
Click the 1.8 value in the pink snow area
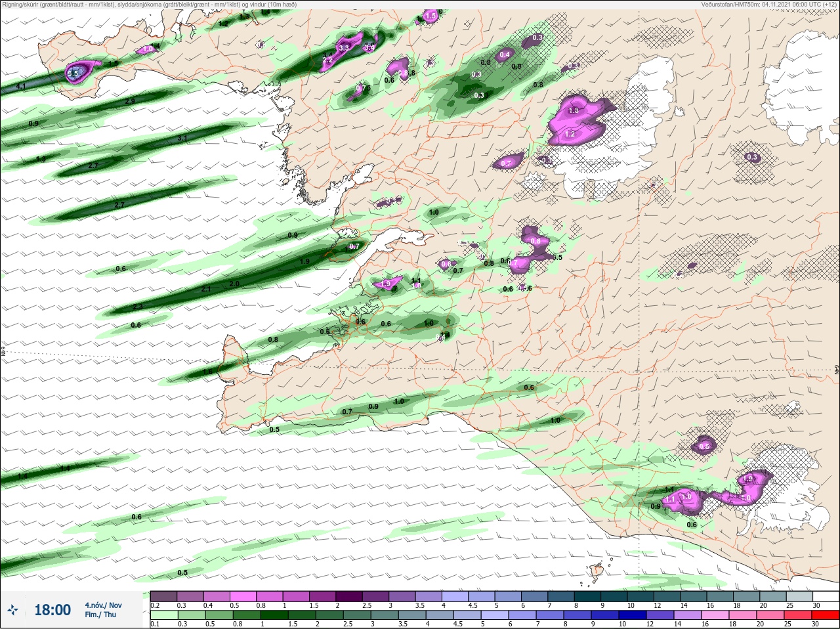574,111
